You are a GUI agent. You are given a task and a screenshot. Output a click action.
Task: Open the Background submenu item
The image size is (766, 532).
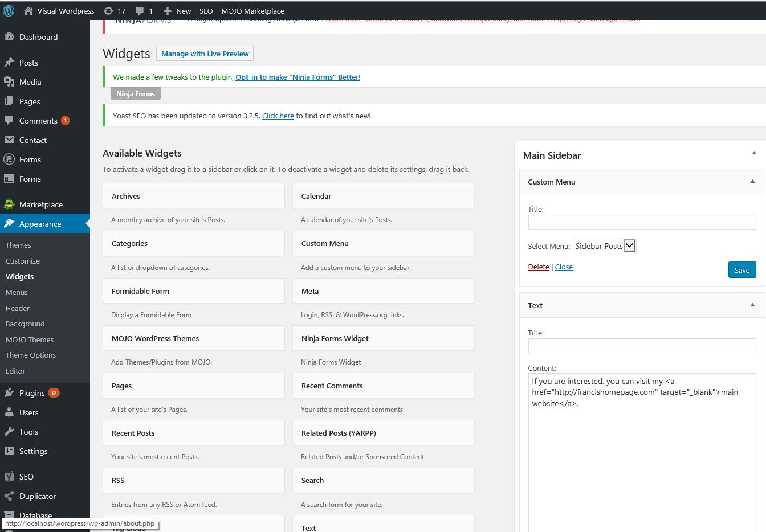point(25,324)
